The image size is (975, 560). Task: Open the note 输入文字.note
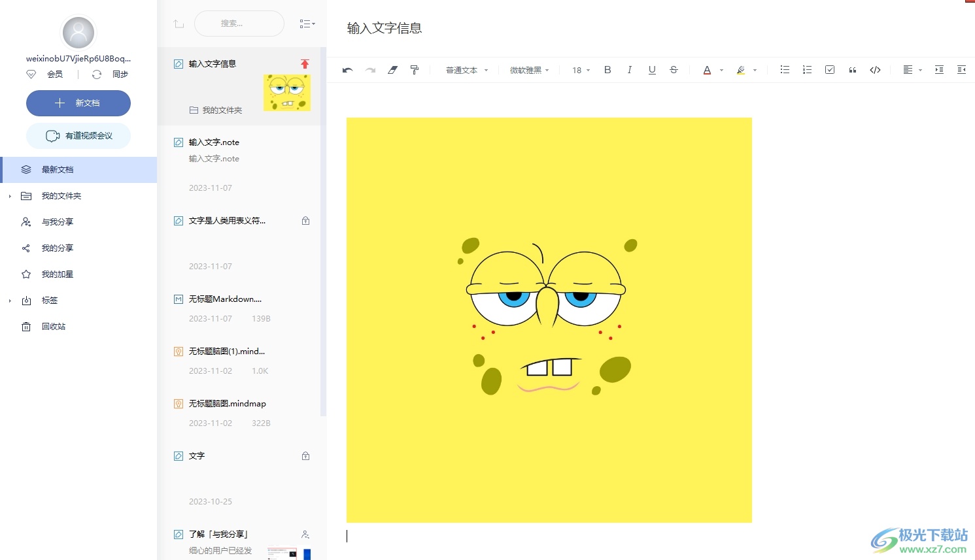239,165
